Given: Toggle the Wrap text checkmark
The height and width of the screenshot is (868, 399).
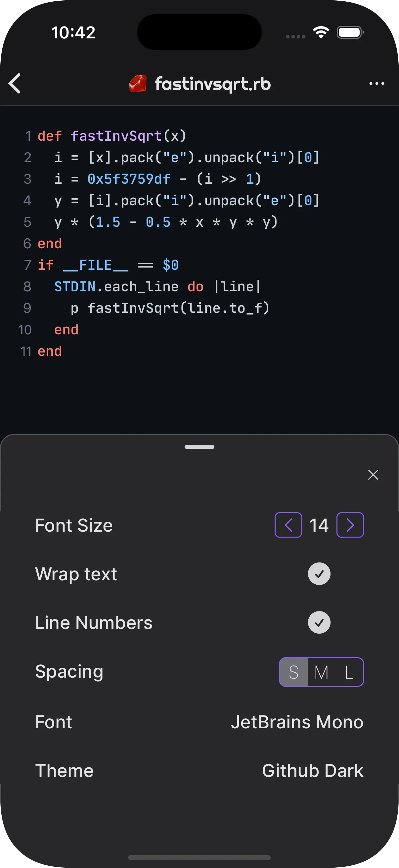Looking at the screenshot, I should coord(319,573).
